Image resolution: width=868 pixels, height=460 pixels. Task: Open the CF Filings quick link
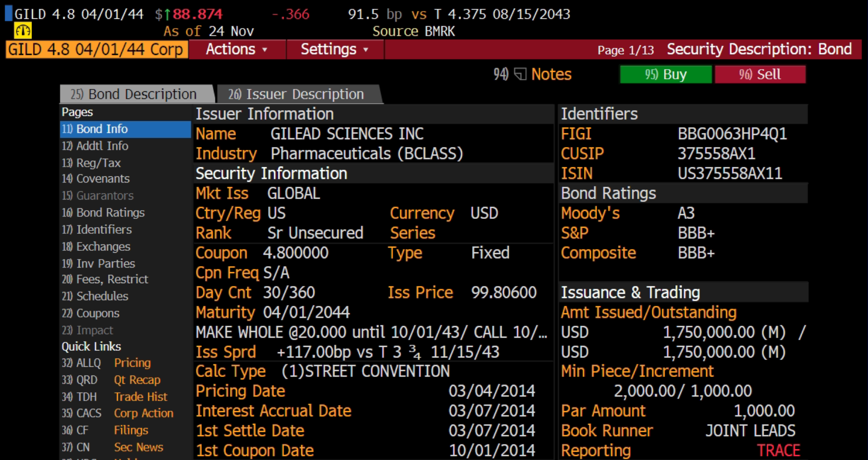pos(105,430)
